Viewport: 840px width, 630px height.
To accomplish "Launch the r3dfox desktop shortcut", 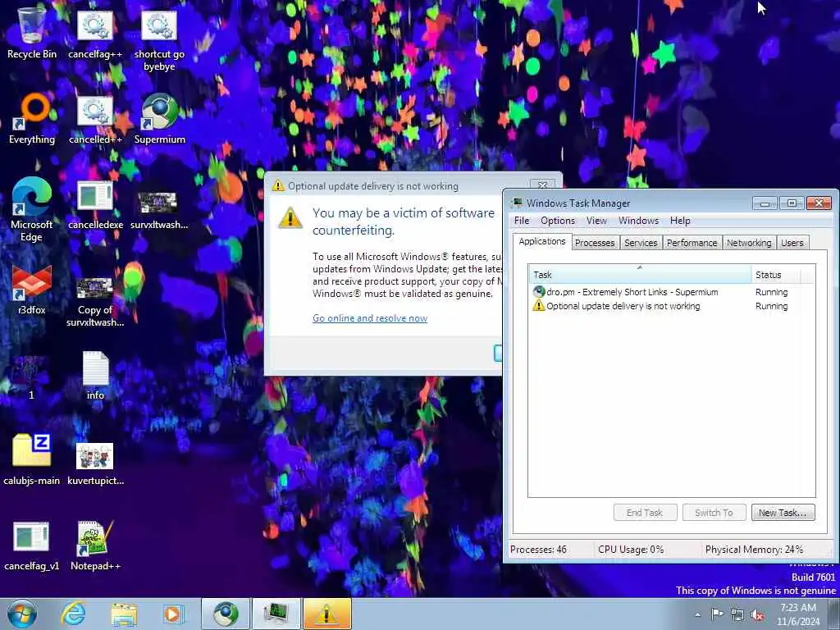I will (32, 290).
